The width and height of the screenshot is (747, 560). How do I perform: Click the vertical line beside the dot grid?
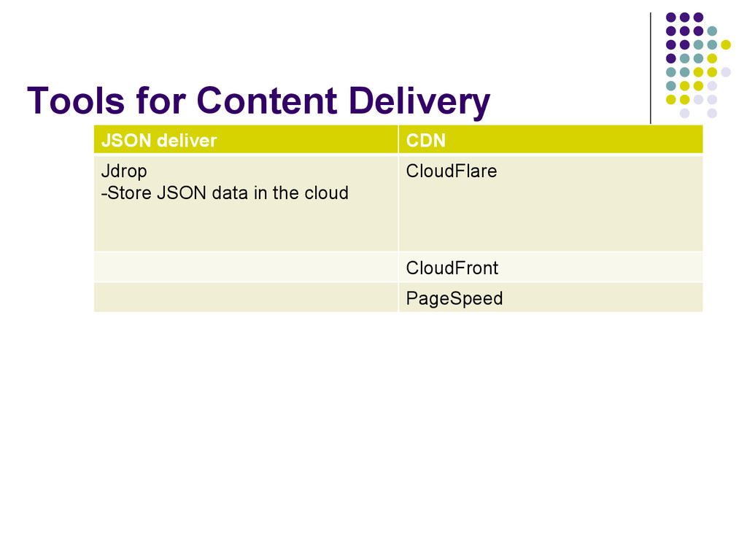tap(650, 69)
